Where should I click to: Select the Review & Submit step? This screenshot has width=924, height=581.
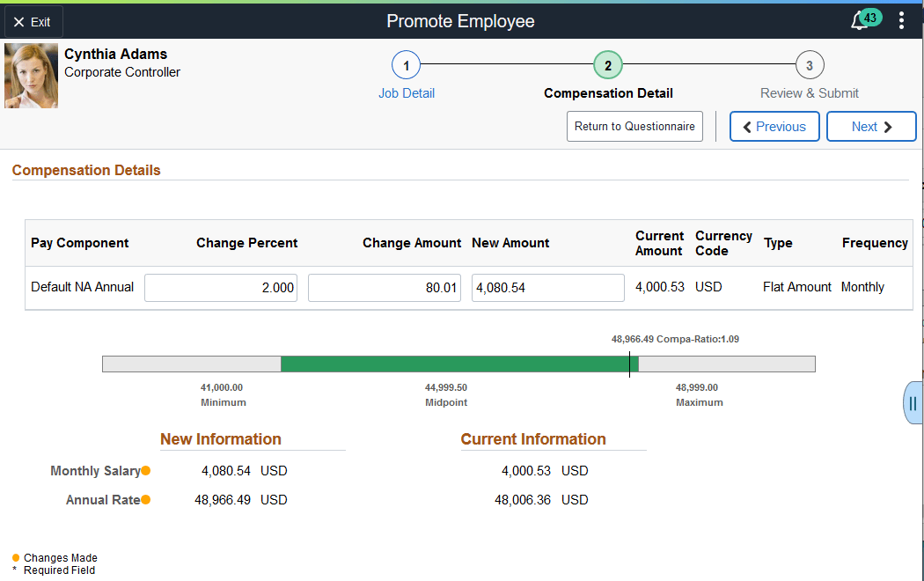[809, 92]
